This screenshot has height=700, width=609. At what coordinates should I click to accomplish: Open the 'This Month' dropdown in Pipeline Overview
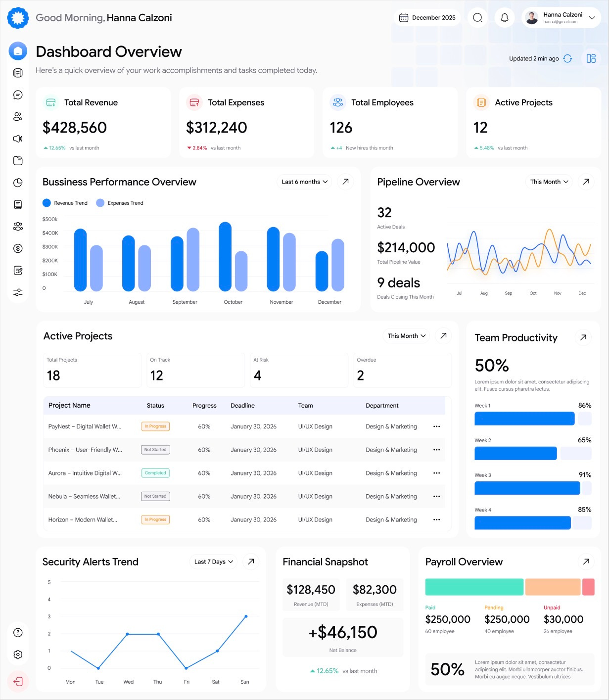pos(548,182)
